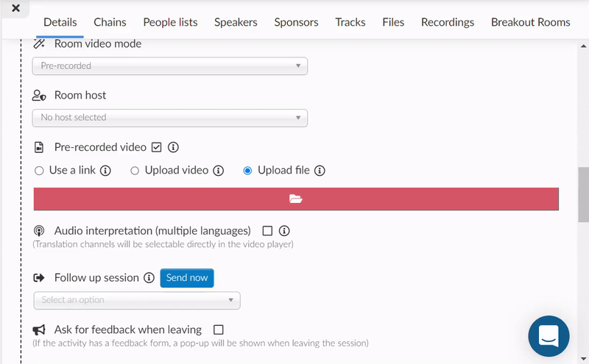The image size is (589, 364).
Task: Open the chat support bubble
Action: point(549,336)
